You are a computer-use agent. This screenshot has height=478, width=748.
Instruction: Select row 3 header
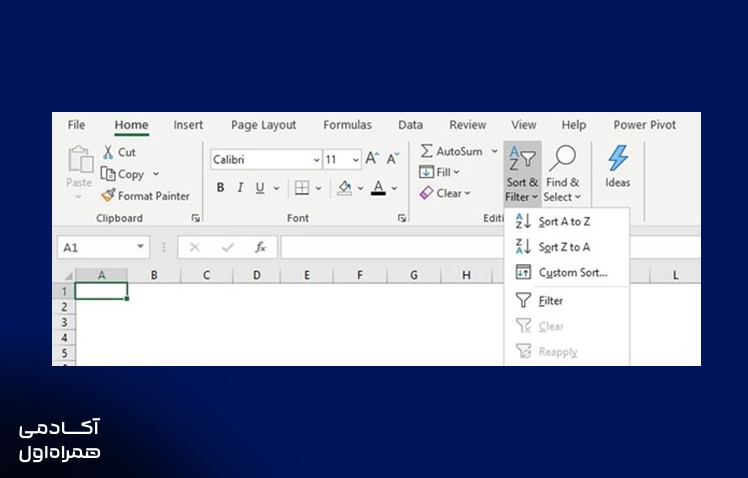pos(64,322)
